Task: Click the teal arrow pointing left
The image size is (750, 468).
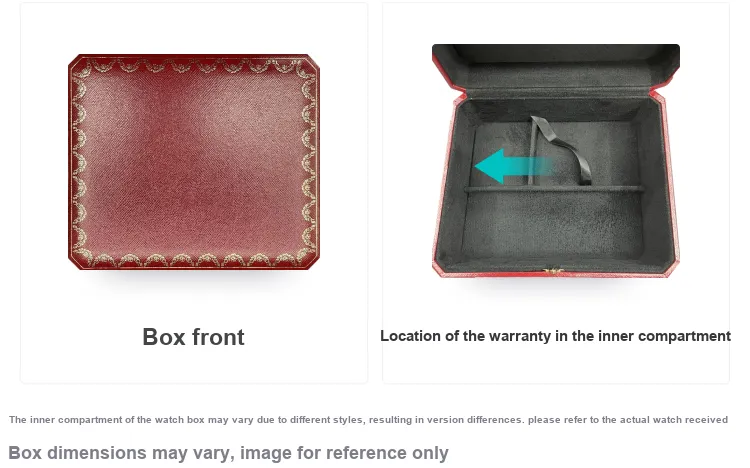Action: tap(513, 166)
